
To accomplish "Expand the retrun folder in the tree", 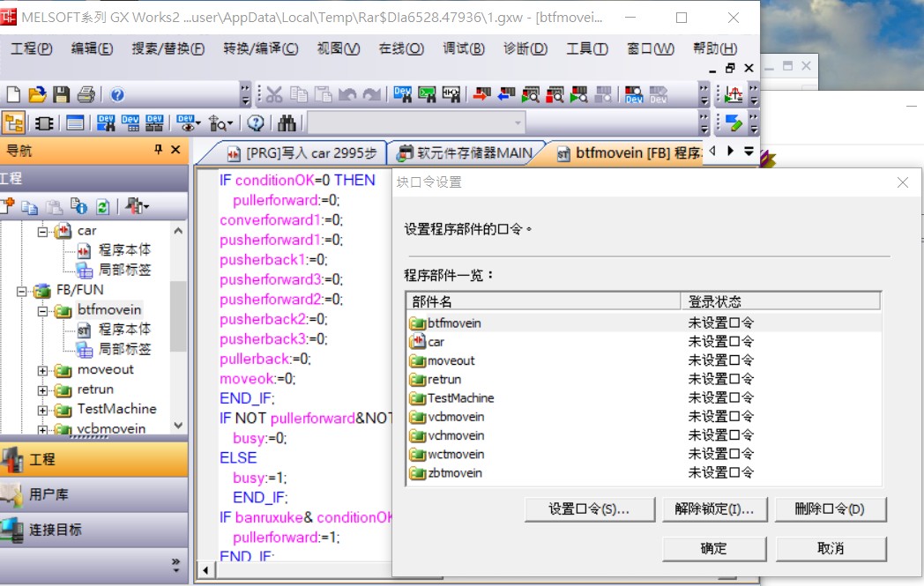I will point(42,389).
